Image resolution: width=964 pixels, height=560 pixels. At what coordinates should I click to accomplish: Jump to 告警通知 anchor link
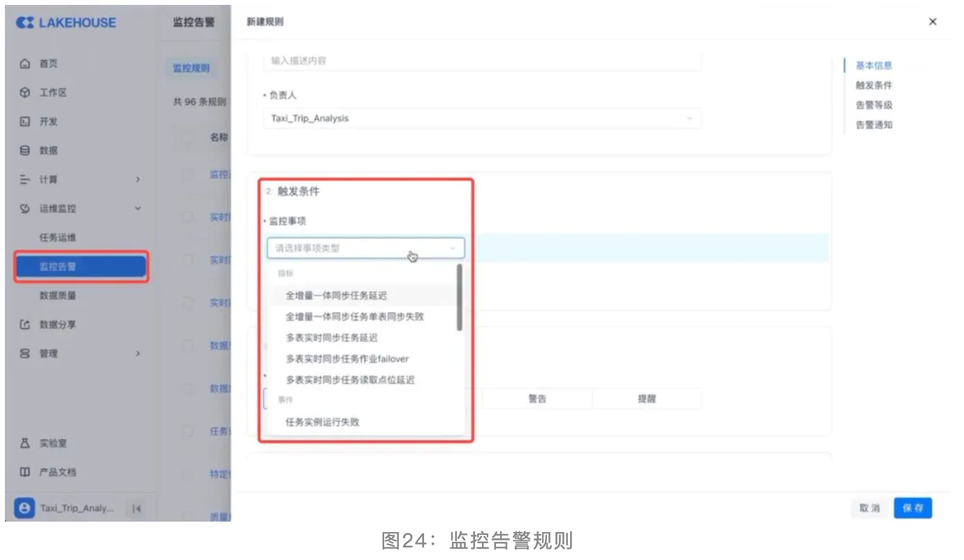[x=874, y=125]
